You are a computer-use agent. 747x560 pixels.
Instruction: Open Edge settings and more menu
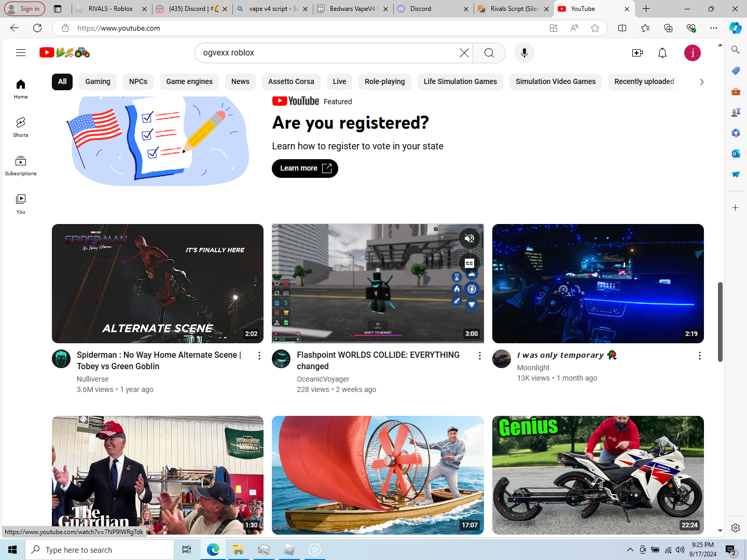point(714,28)
